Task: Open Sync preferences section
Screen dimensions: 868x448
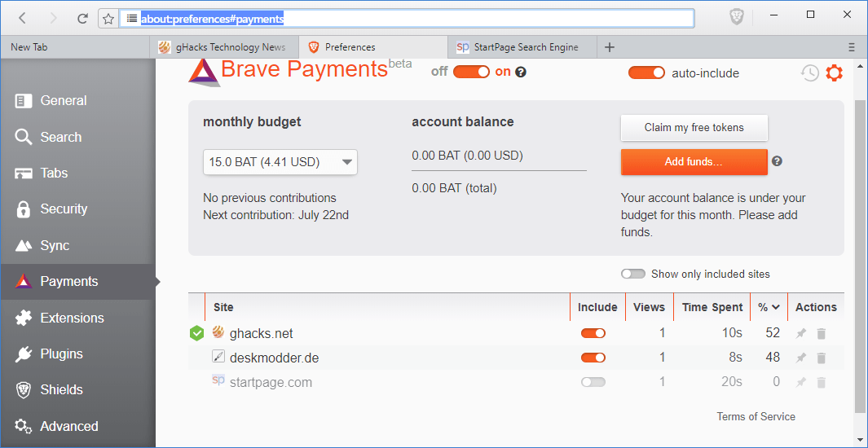Action: (77, 245)
